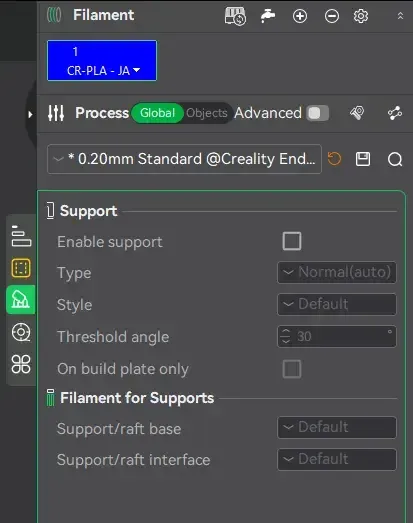Select the Global process tab
This screenshot has width=413, height=523.
(157, 113)
